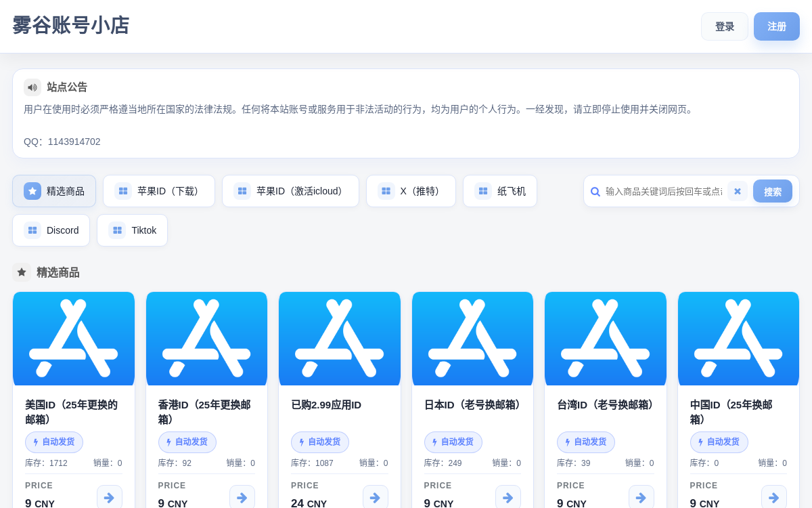
Task: Open the 日本ID product App Store image
Action: 472,339
